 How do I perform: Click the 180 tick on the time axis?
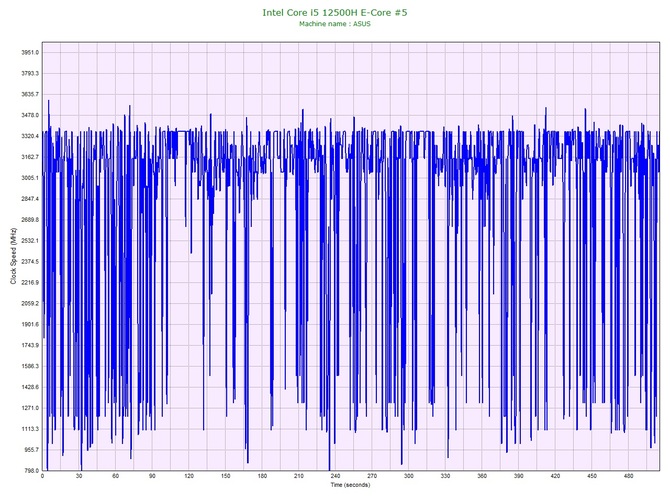[x=262, y=476]
